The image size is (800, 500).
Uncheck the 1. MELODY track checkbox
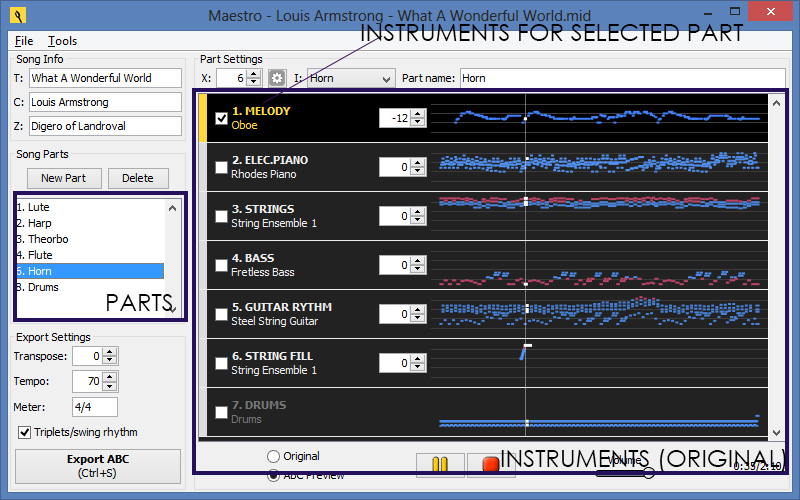[x=221, y=118]
